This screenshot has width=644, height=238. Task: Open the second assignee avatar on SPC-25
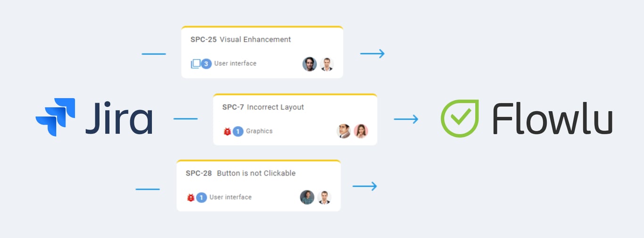pyautogui.click(x=327, y=64)
